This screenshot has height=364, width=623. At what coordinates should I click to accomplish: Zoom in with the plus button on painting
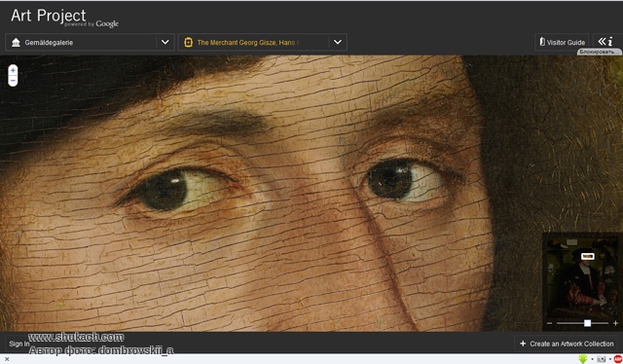[13, 70]
